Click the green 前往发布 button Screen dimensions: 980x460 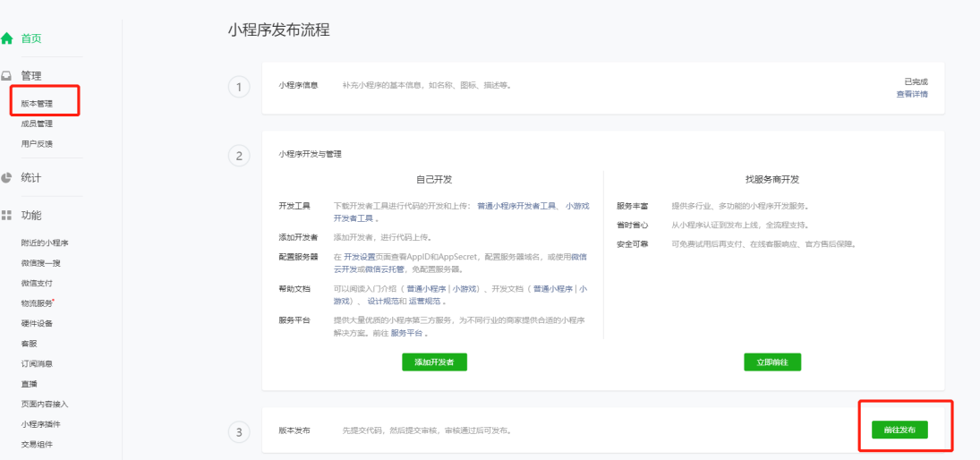900,430
